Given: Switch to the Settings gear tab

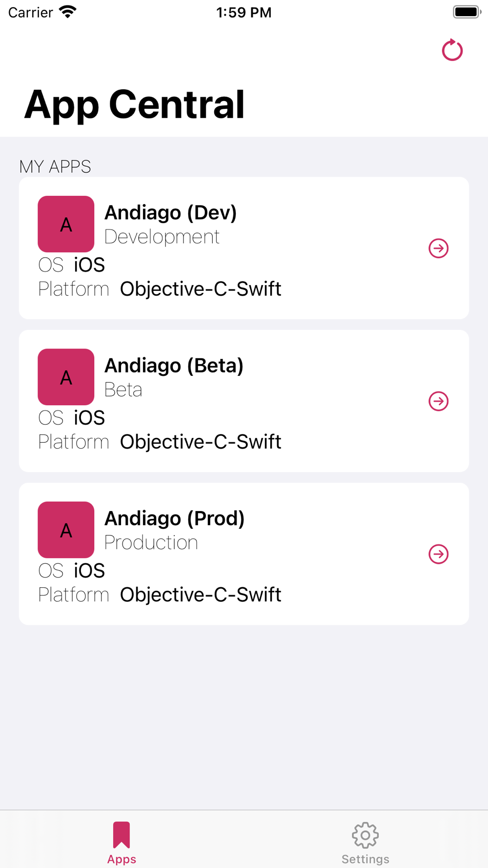Looking at the screenshot, I should (x=366, y=843).
